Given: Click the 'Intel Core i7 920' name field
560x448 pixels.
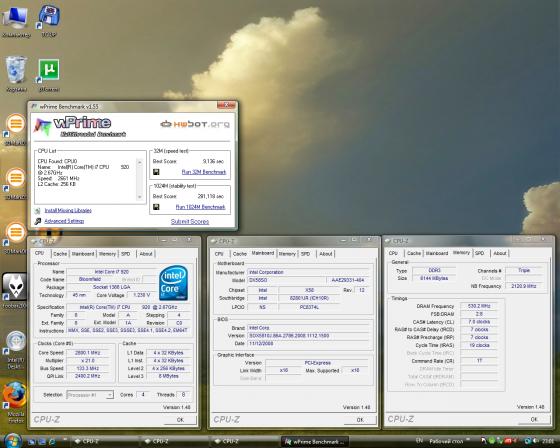Looking at the screenshot, I should 112,272.
